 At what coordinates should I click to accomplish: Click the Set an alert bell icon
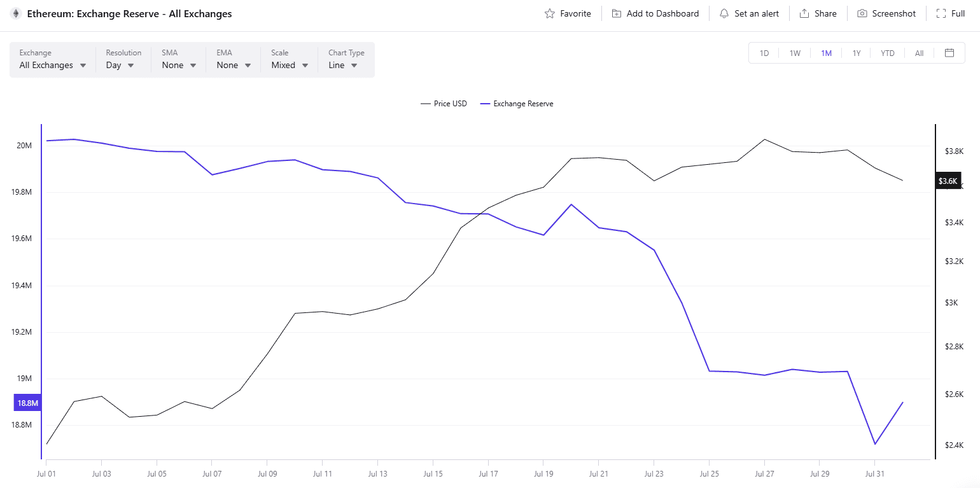tap(724, 13)
